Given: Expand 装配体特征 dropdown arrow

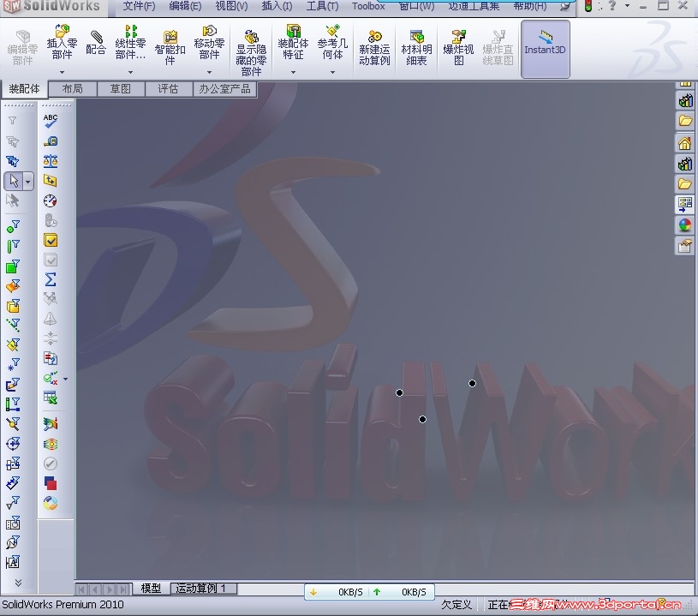Looking at the screenshot, I should tap(293, 72).
